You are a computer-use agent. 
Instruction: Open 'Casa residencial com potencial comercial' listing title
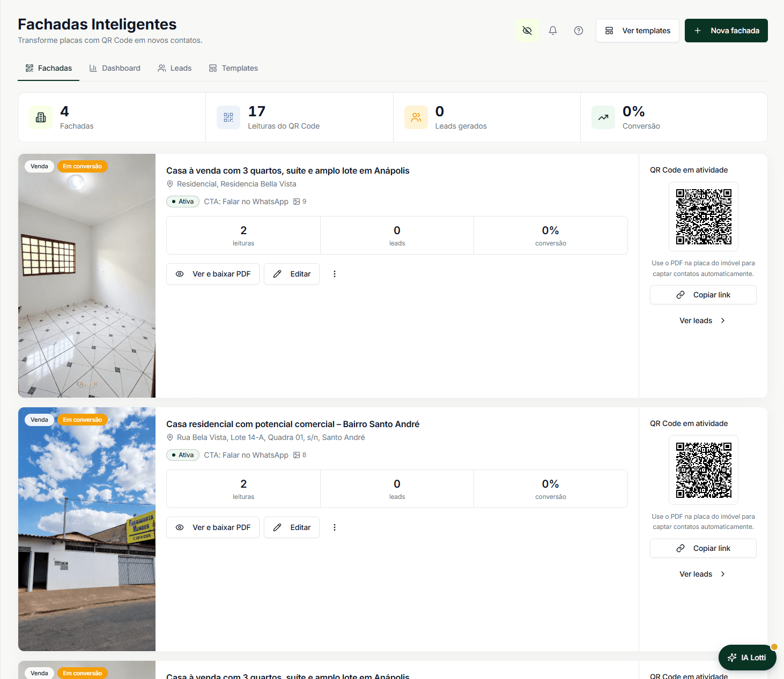coord(293,424)
